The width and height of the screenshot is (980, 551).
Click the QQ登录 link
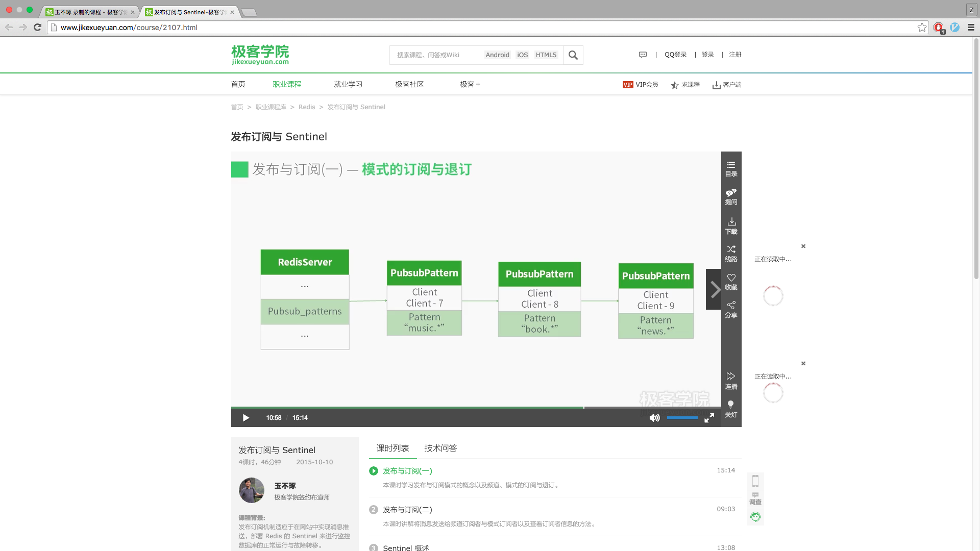pos(675,55)
